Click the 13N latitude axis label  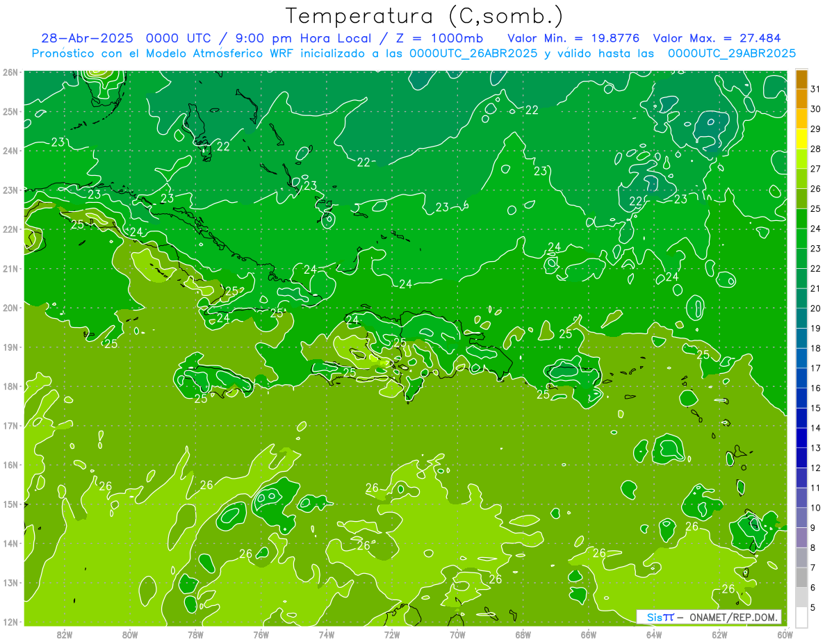10,582
